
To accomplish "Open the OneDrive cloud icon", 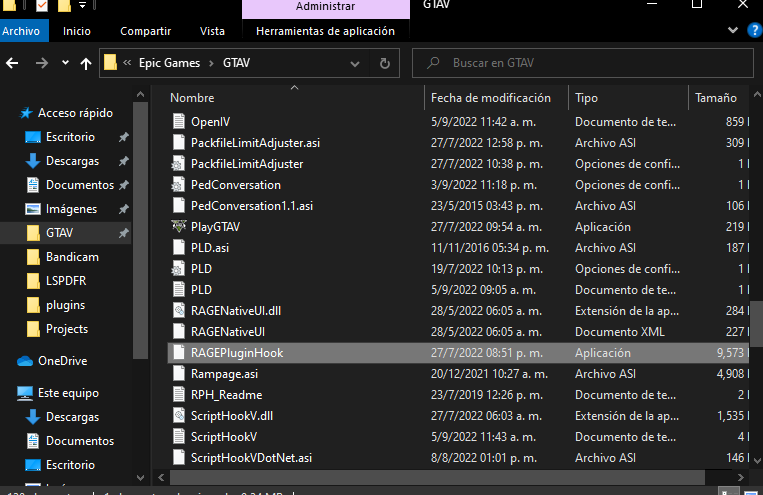I will click(x=27, y=361).
